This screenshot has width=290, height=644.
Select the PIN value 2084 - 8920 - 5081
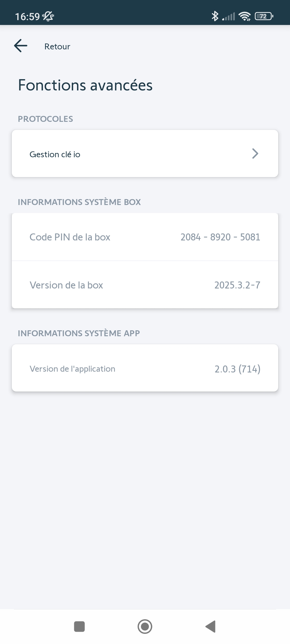coord(220,237)
